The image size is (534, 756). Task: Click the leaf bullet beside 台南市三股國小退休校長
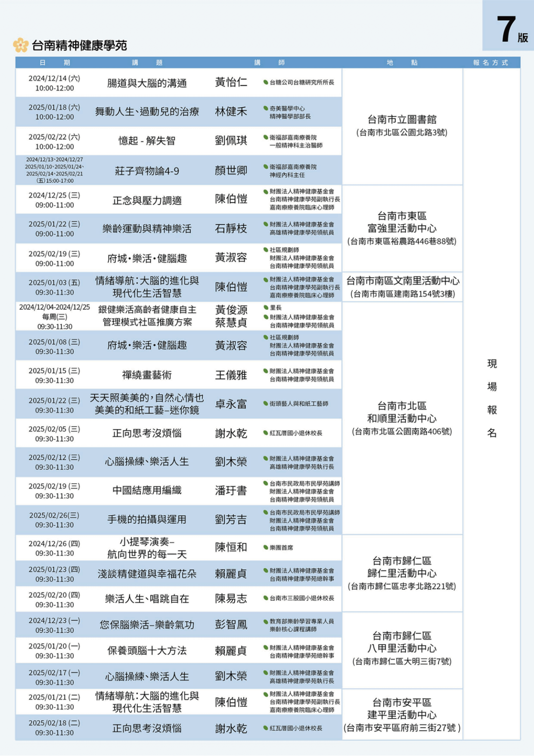click(266, 598)
